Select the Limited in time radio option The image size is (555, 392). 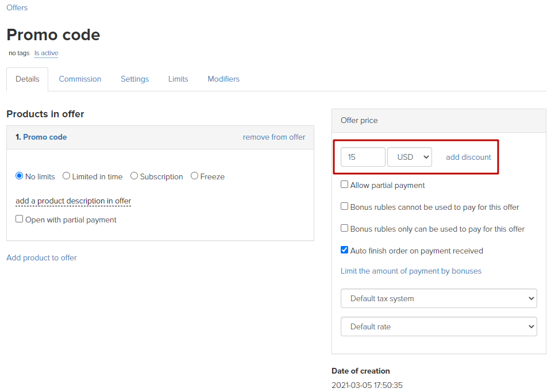66,176
